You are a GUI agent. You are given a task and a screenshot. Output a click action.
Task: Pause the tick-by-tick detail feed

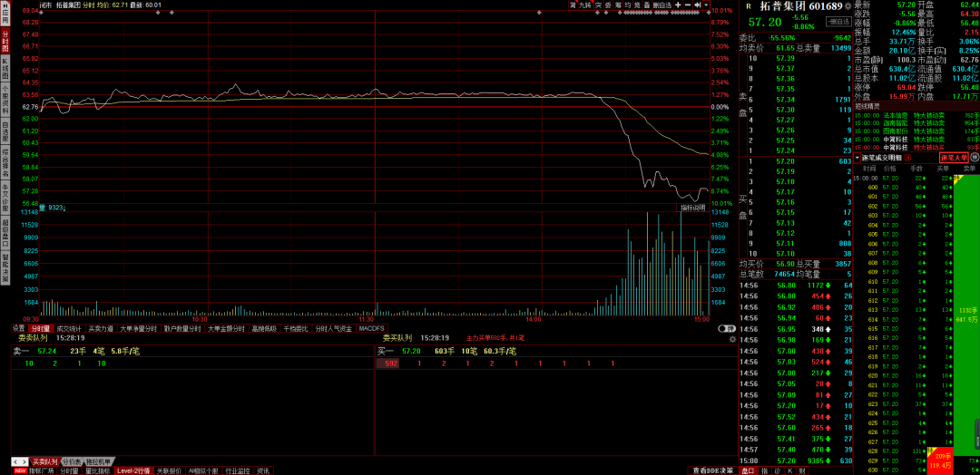[975, 158]
